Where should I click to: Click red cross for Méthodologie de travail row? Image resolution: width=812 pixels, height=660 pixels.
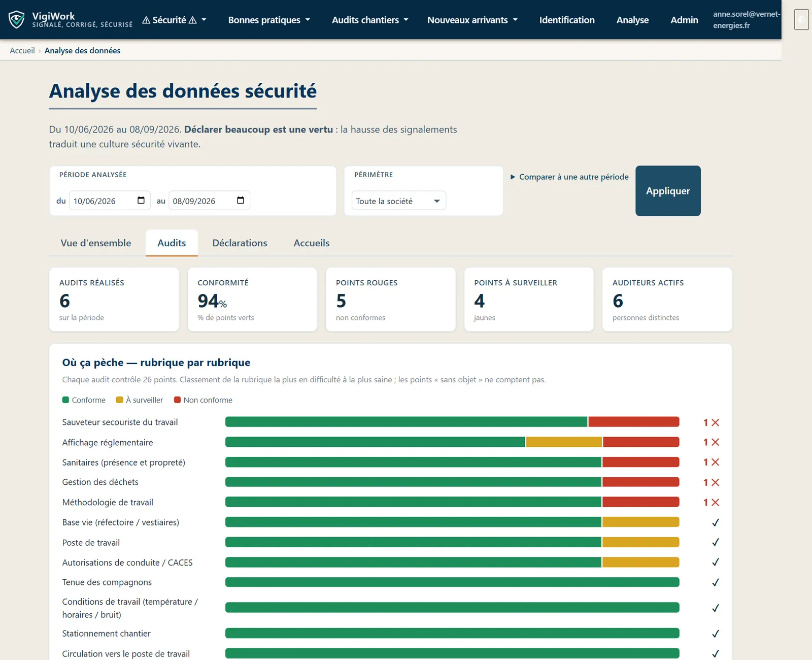coord(715,502)
